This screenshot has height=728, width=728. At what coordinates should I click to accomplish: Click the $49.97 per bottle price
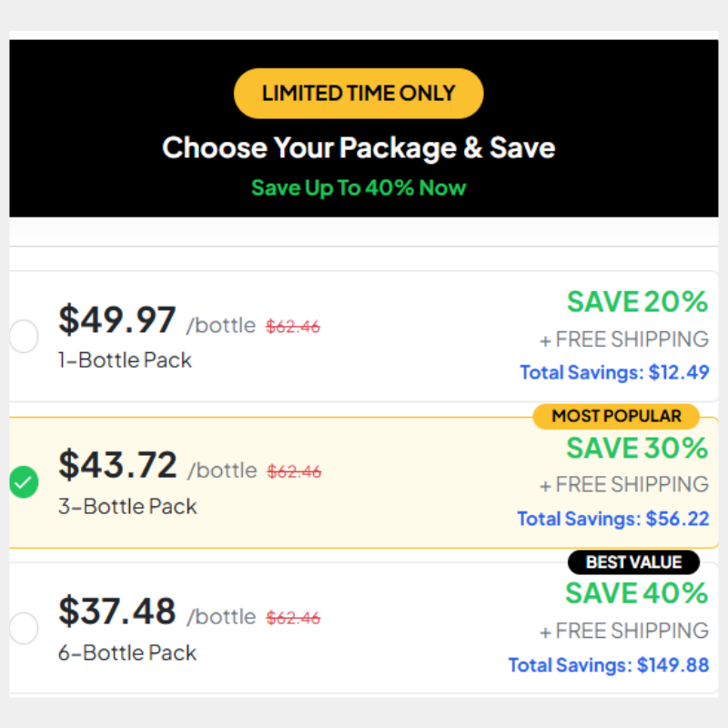117,320
